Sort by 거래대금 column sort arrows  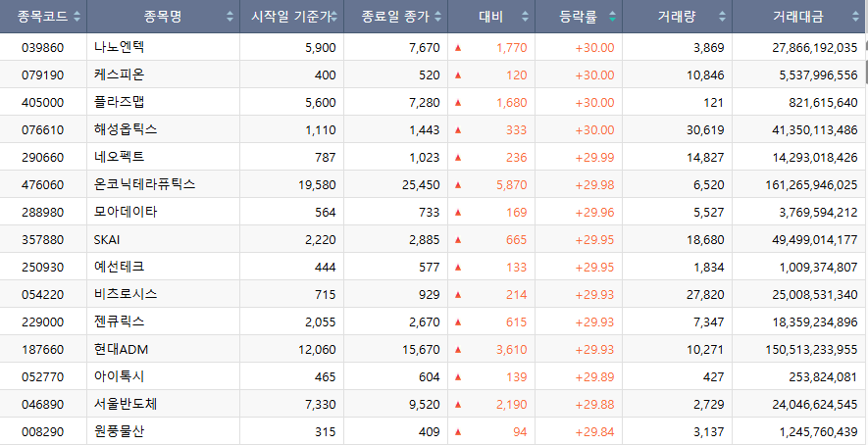856,17
